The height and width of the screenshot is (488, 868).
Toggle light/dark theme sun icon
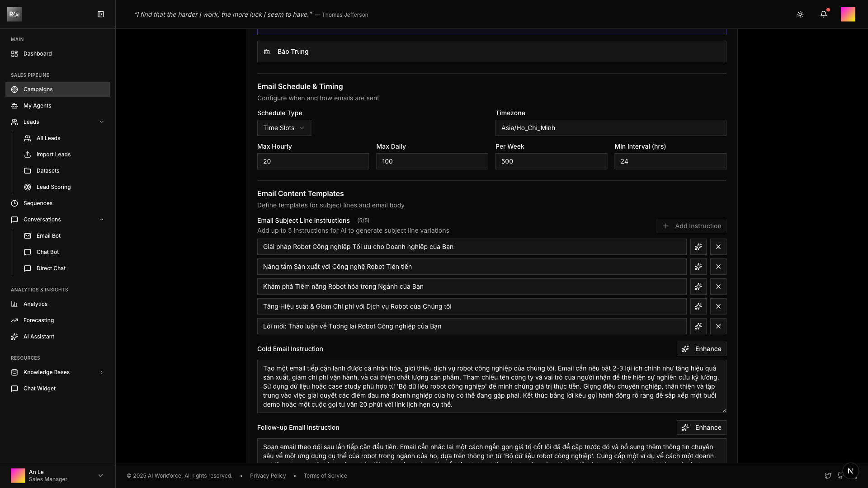click(x=800, y=14)
